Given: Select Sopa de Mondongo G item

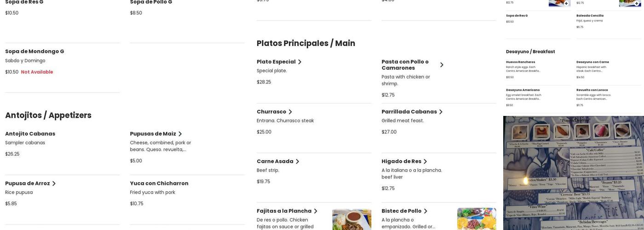Looking at the screenshot, I should coord(34,52).
